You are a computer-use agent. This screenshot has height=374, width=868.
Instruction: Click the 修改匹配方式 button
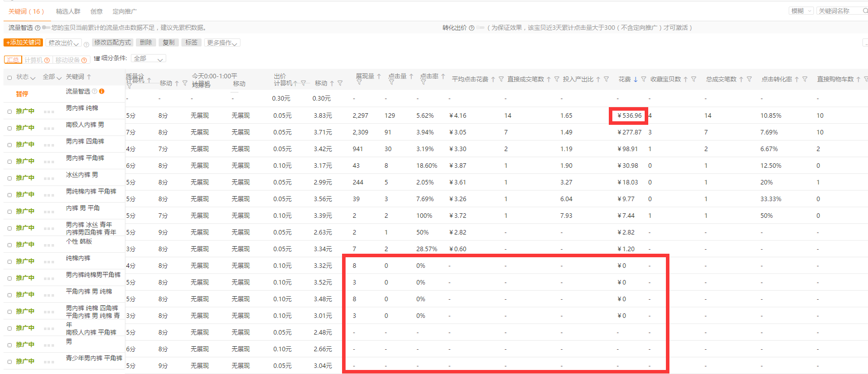point(113,42)
